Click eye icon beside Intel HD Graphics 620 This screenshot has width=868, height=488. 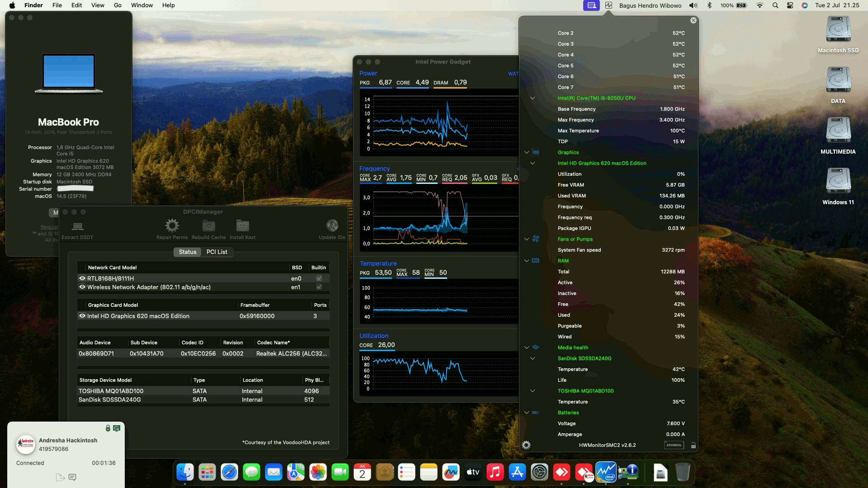click(x=82, y=316)
